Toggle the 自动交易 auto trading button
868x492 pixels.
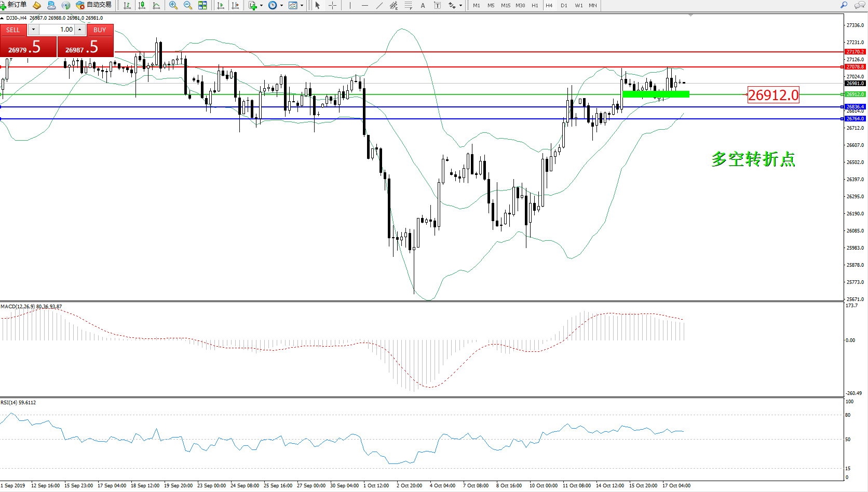point(94,5)
